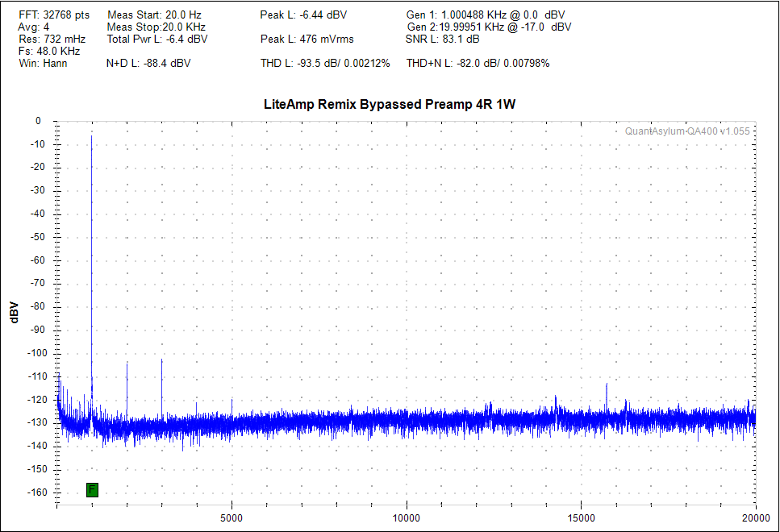Viewport: 780px width, 532px height.
Task: Click the 'FFT: 32768 pts' readout
Action: click(x=54, y=15)
